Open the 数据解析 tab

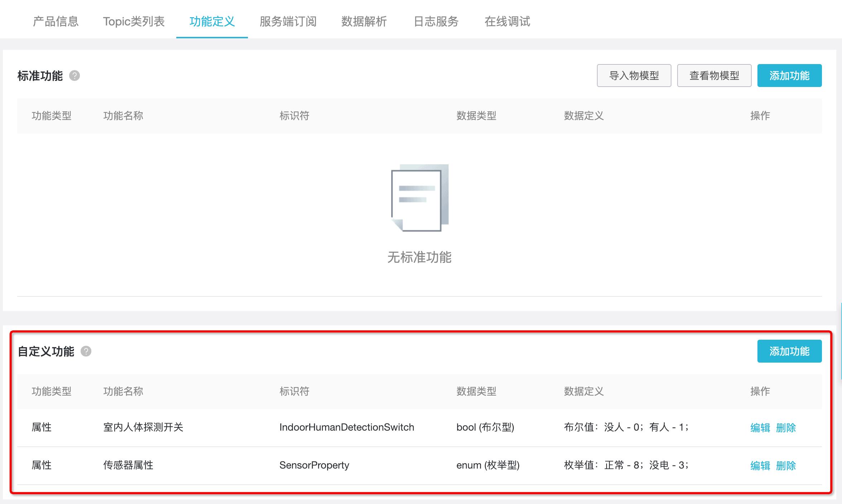point(363,21)
